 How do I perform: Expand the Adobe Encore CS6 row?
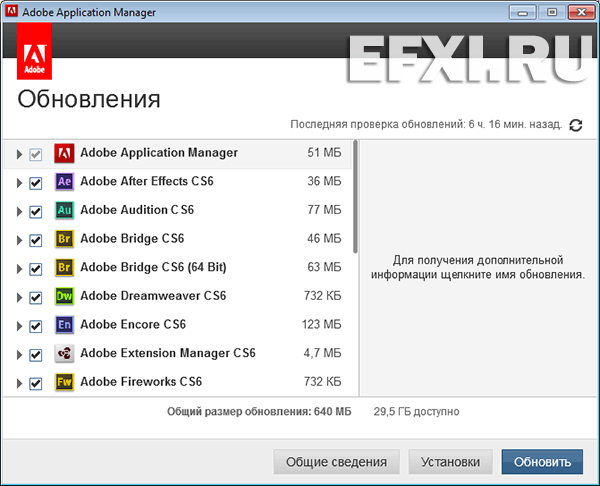coord(19,326)
